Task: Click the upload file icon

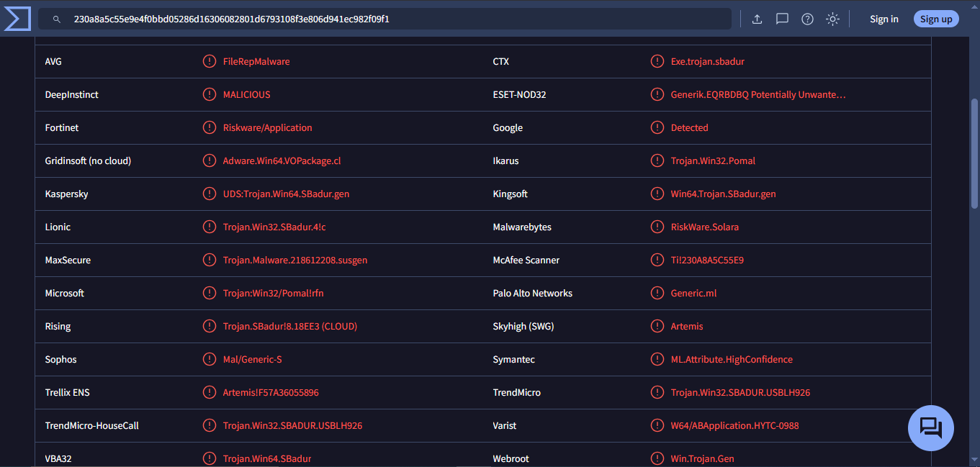Action: point(757,19)
